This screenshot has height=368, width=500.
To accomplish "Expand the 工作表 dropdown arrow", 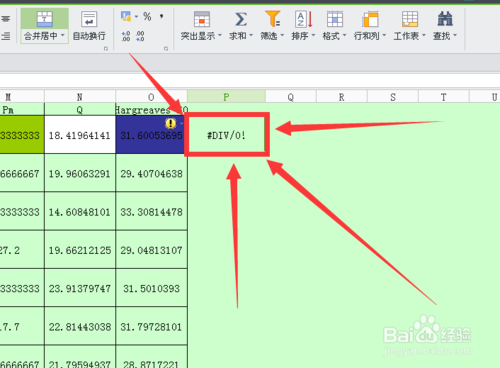I will [424, 35].
